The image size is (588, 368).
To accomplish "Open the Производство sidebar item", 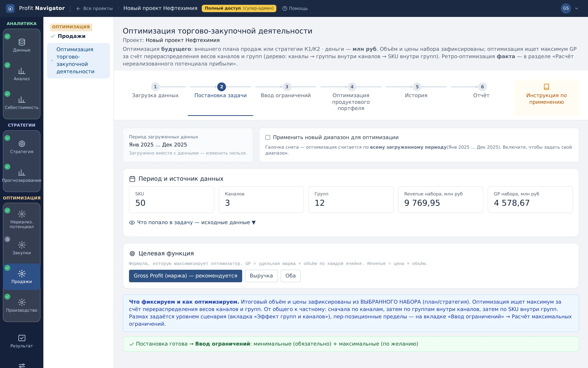I will 22,305.
